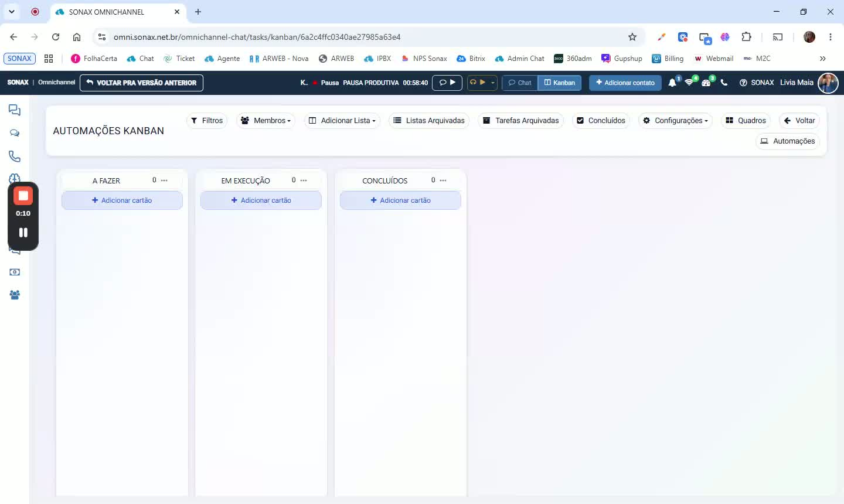
Task: Click the AUTOMAÇÕES KANBAN board title
Action: pos(108,131)
